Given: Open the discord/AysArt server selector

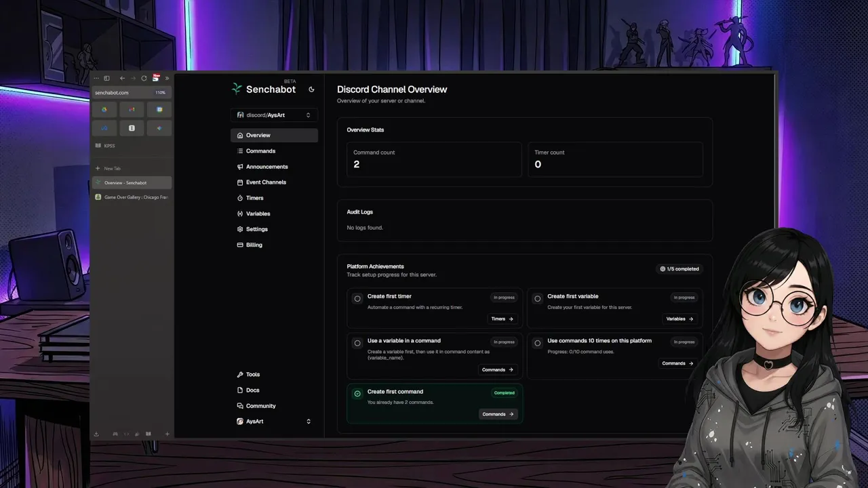Looking at the screenshot, I should pyautogui.click(x=274, y=115).
